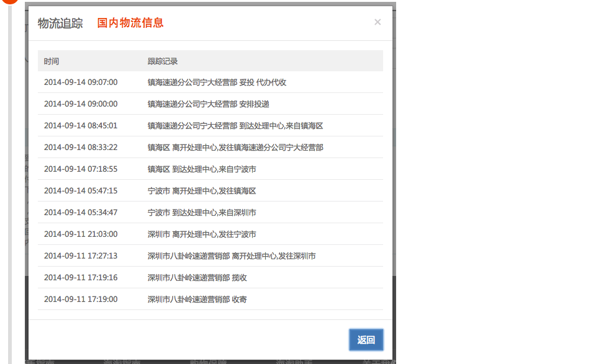Click the timestamp 2014-09-14 08:45:01
The image size is (606, 364).
[x=81, y=125]
